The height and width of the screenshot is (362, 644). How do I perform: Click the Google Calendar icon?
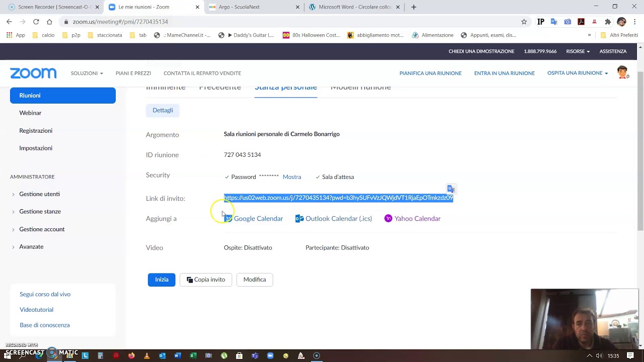(228, 219)
